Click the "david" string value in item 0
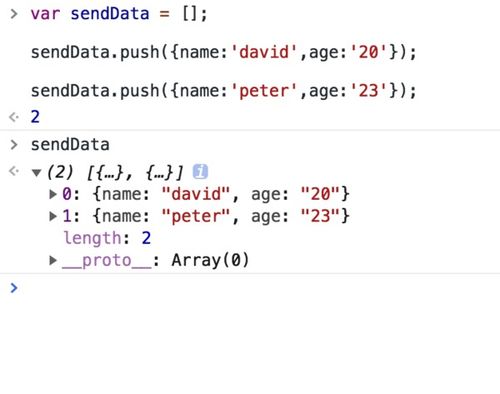500x394 pixels. click(x=196, y=194)
